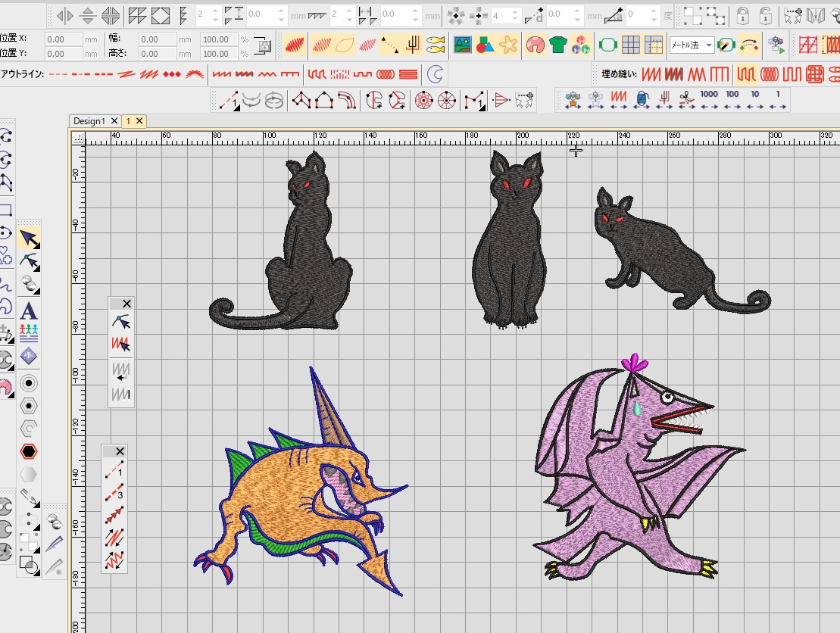Toggle the vector shapes display icon

tap(486, 45)
